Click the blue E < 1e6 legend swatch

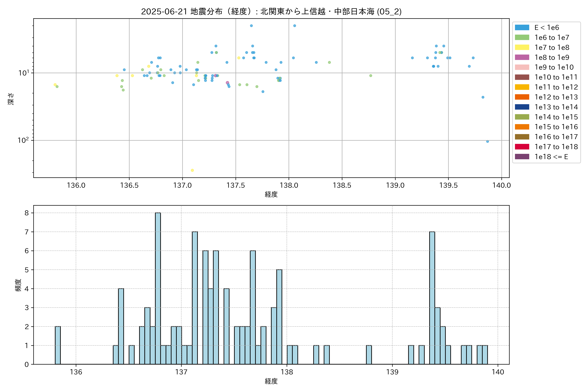point(522,27)
